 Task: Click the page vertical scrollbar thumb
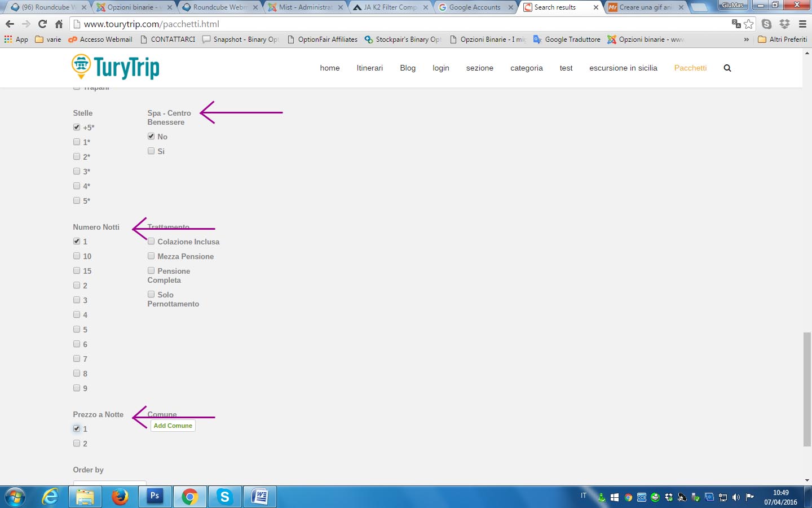pyautogui.click(x=807, y=390)
